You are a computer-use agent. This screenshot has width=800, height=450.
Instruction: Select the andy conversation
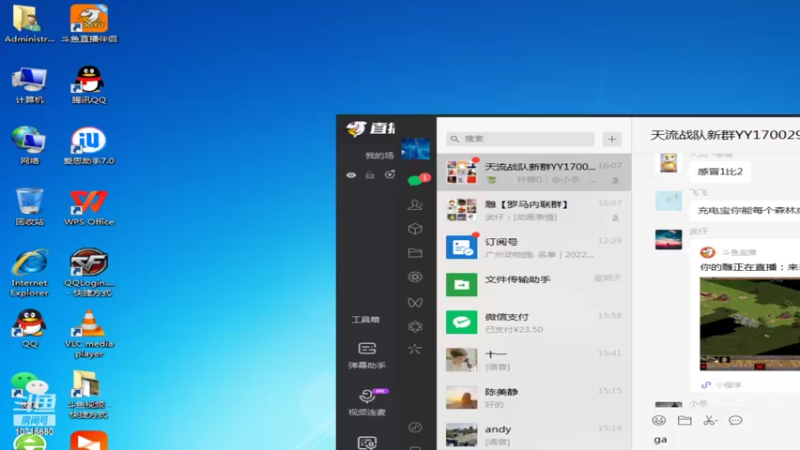534,435
